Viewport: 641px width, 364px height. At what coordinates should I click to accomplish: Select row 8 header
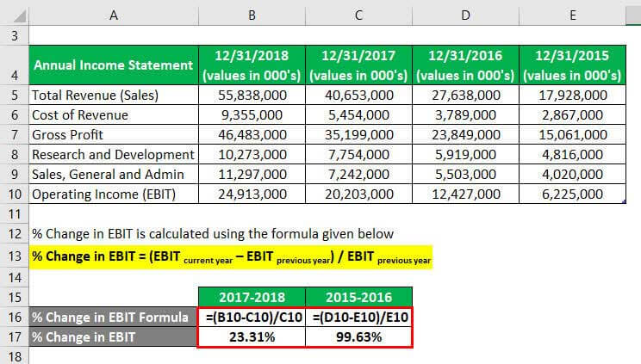(15, 154)
